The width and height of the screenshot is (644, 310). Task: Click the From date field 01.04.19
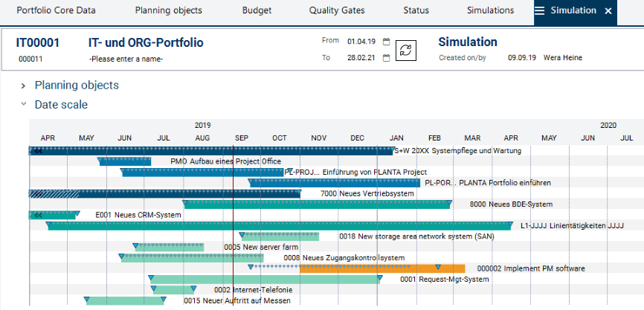click(360, 42)
